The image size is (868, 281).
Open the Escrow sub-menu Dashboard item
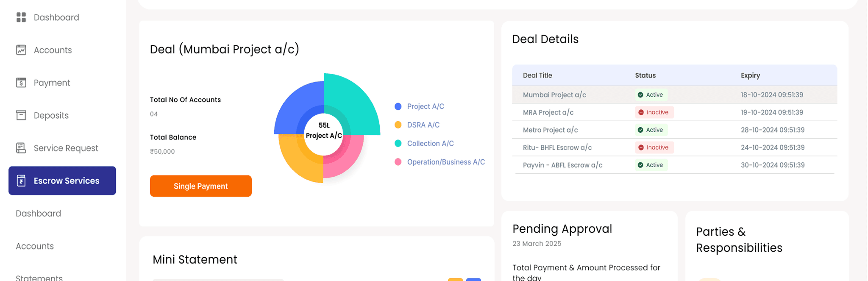pos(39,214)
